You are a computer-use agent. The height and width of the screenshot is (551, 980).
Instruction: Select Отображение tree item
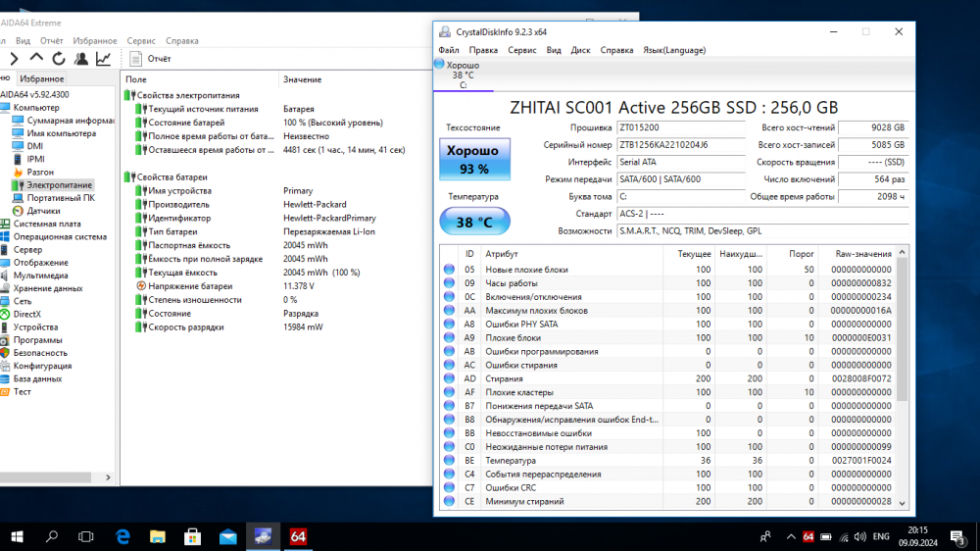[x=40, y=263]
